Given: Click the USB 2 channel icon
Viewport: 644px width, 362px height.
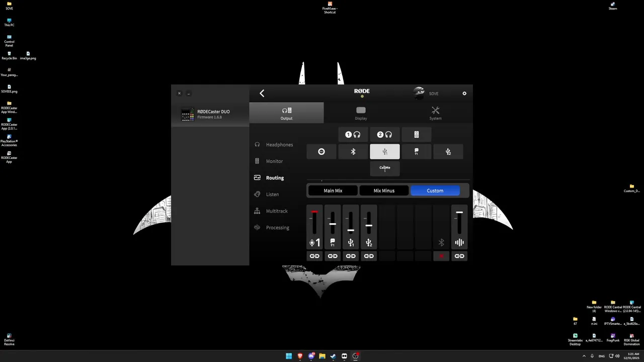Looking at the screenshot, I should [369, 243].
